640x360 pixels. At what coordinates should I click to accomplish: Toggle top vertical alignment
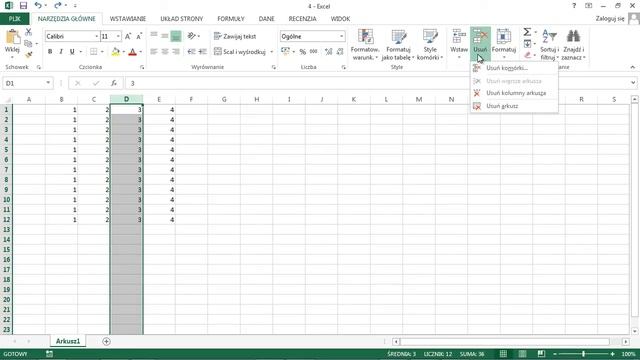tap(154, 36)
